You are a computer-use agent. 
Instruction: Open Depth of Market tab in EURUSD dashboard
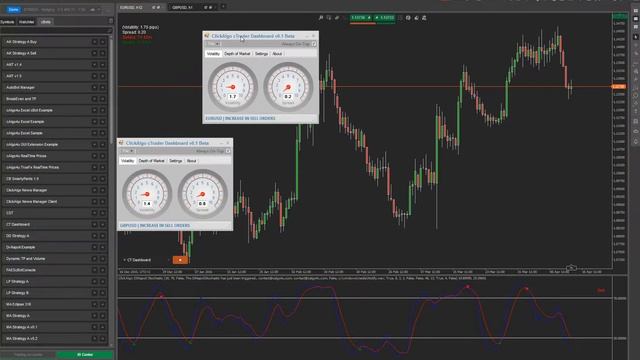click(x=237, y=54)
